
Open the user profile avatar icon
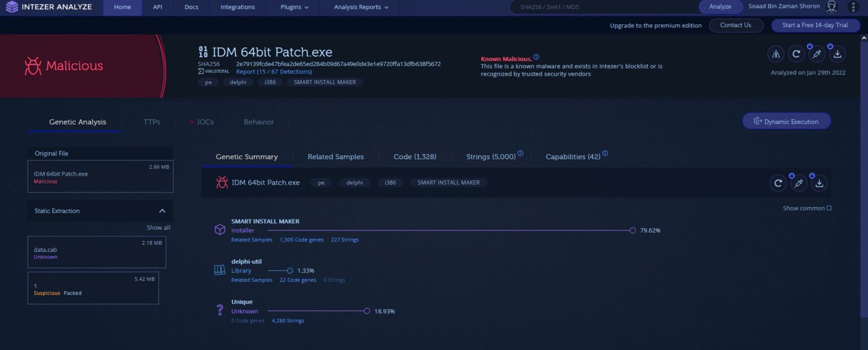pyautogui.click(x=831, y=7)
